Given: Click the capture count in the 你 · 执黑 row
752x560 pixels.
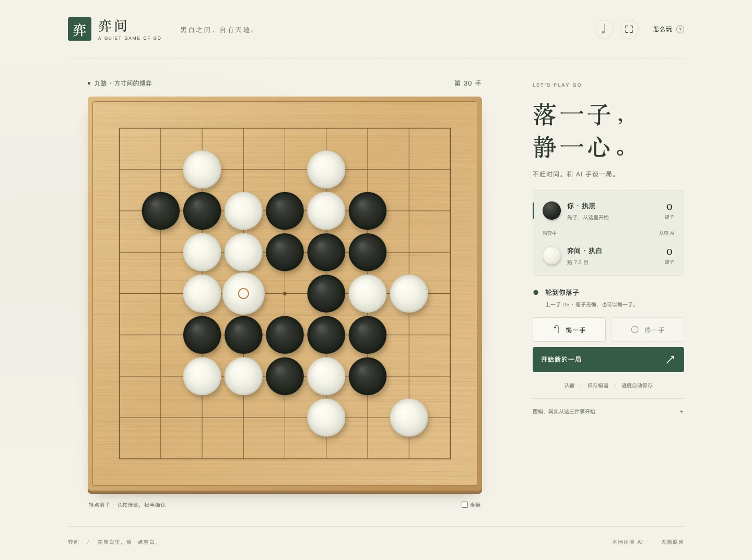Looking at the screenshot, I should 669,207.
